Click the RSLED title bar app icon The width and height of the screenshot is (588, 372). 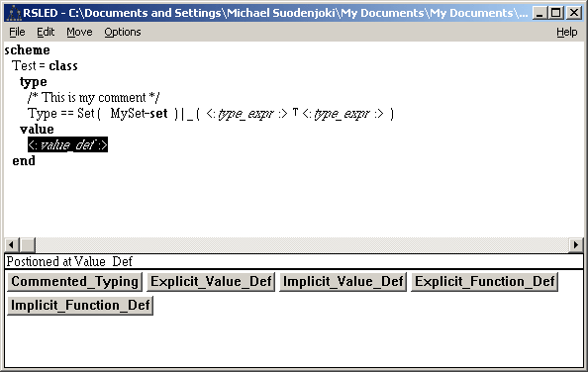[x=14, y=13]
